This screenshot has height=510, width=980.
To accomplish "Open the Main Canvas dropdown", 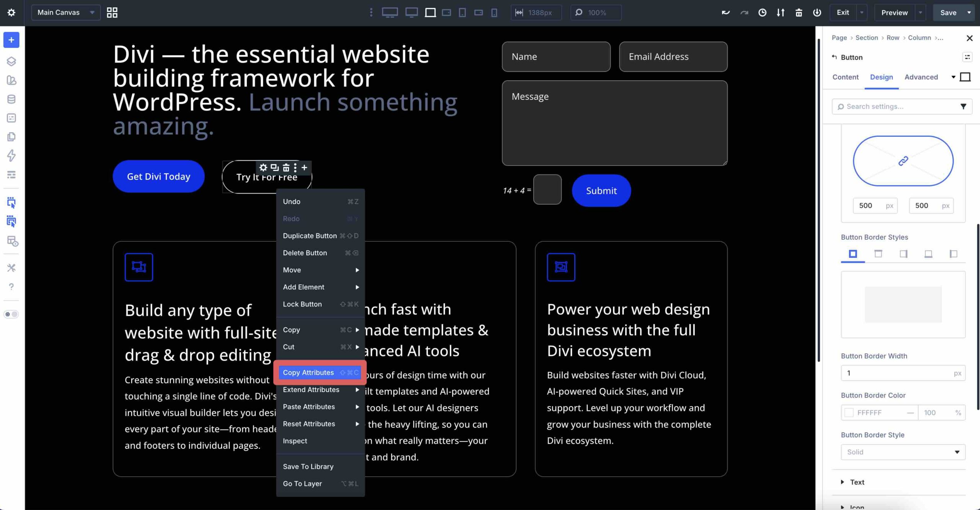I will [x=66, y=13].
